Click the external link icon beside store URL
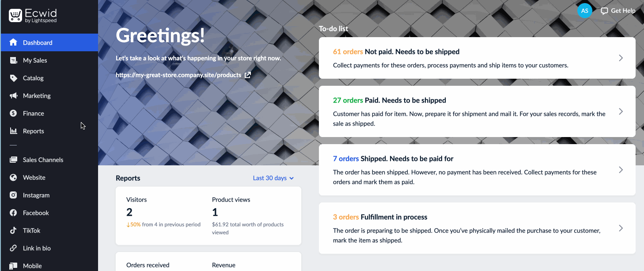644x271 pixels. point(248,75)
